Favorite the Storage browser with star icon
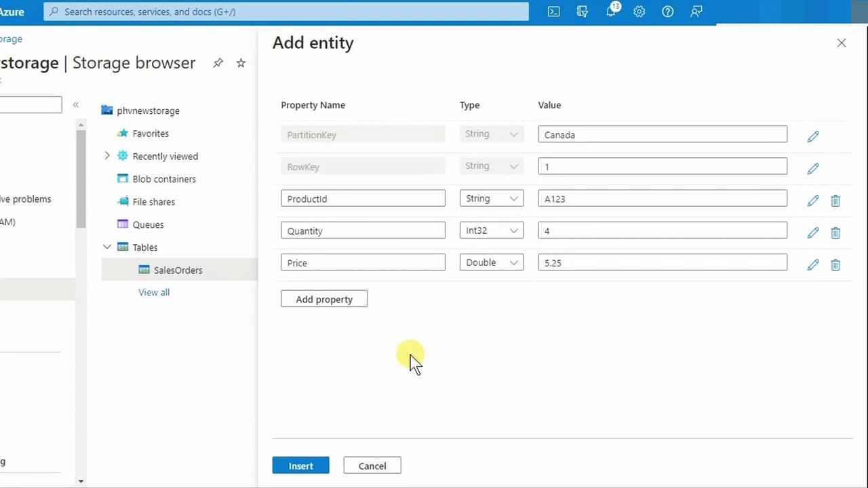The width and height of the screenshot is (868, 488). click(x=241, y=63)
